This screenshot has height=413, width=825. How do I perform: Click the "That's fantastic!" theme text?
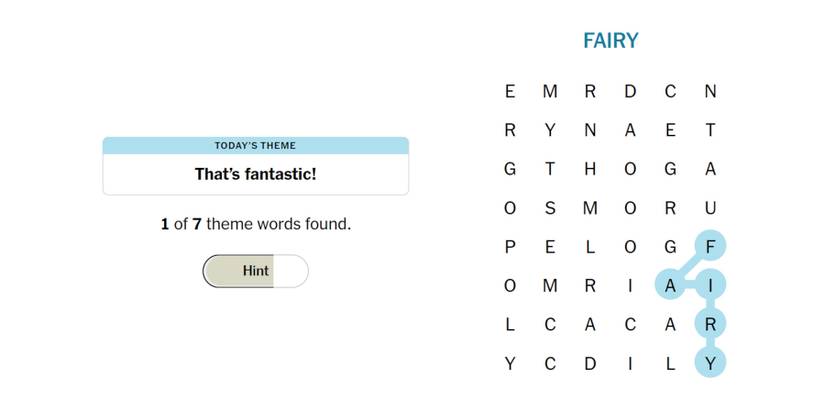(x=255, y=174)
